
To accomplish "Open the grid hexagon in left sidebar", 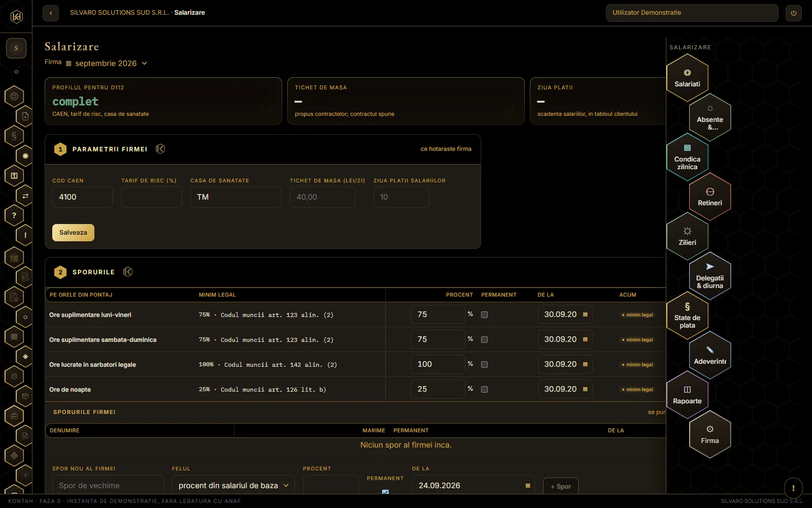I will pyautogui.click(x=14, y=337).
